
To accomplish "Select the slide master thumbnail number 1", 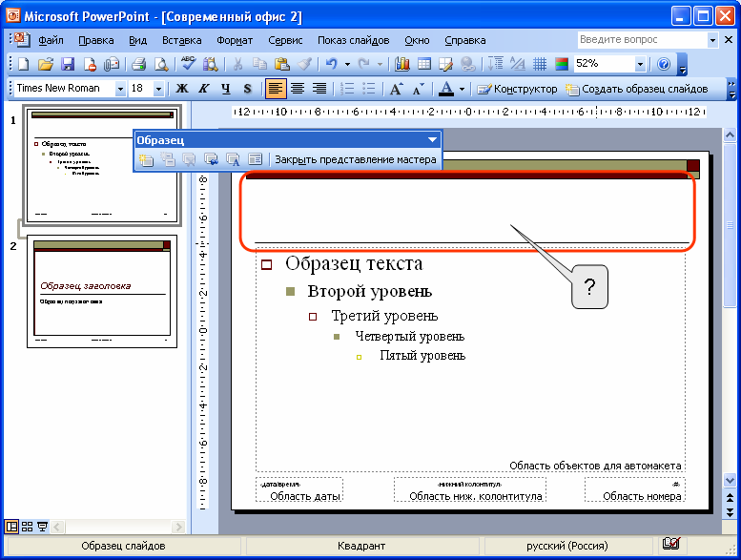I will point(102,165).
